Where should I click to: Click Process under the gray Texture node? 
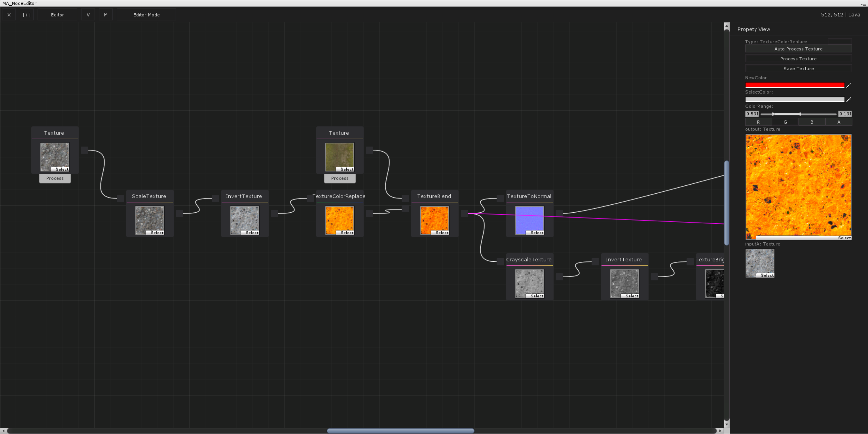55,178
